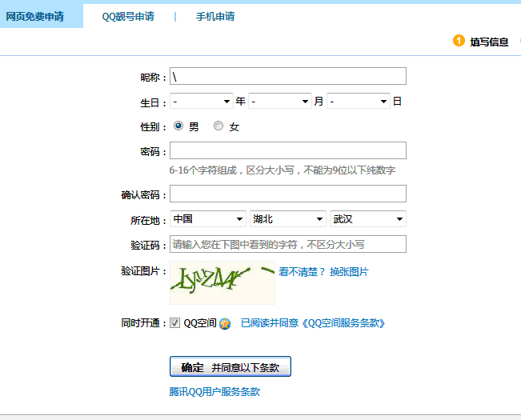Image resolution: width=521 pixels, height=420 pixels.
Task: Open the birthday month dropdown
Action: coord(280,101)
